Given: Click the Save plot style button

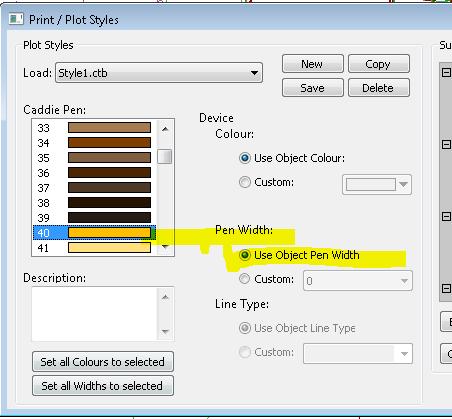Looking at the screenshot, I should (x=312, y=88).
